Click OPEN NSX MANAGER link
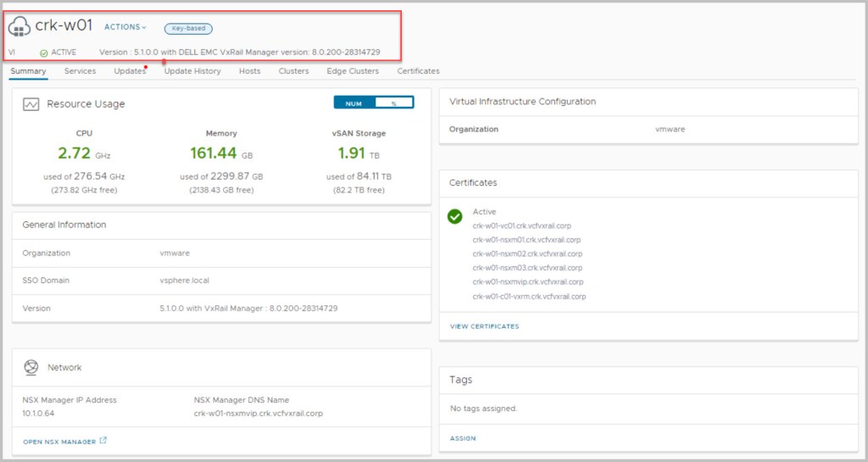Screen dimensions: 868x462 (x=59, y=441)
